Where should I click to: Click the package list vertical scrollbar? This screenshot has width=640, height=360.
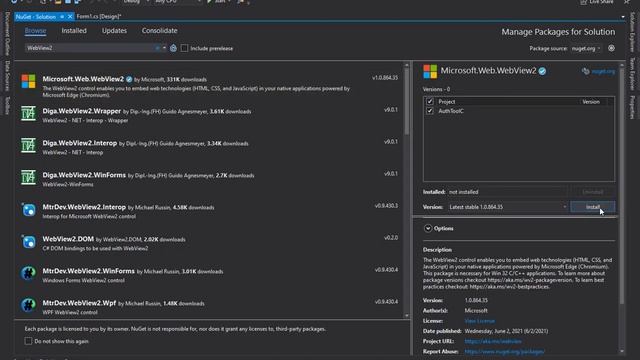tap(407, 102)
